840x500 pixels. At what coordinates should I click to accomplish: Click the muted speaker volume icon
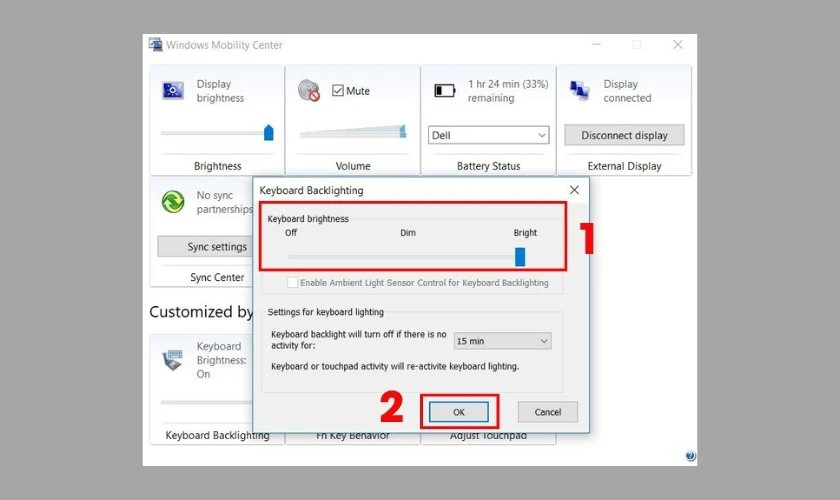click(x=309, y=91)
